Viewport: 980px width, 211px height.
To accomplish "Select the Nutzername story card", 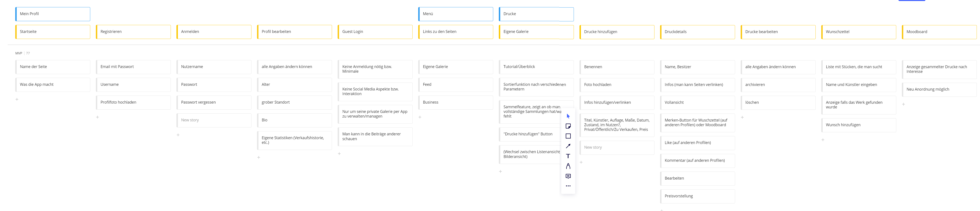I will pyautogui.click(x=214, y=67).
